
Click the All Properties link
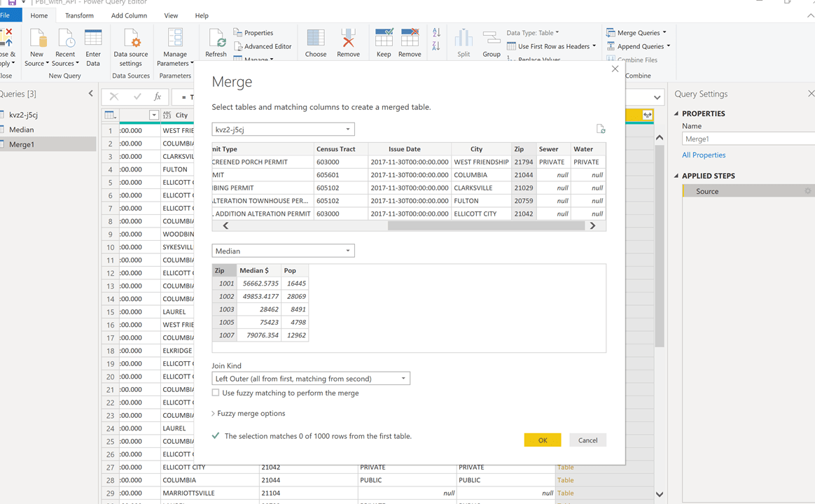704,155
